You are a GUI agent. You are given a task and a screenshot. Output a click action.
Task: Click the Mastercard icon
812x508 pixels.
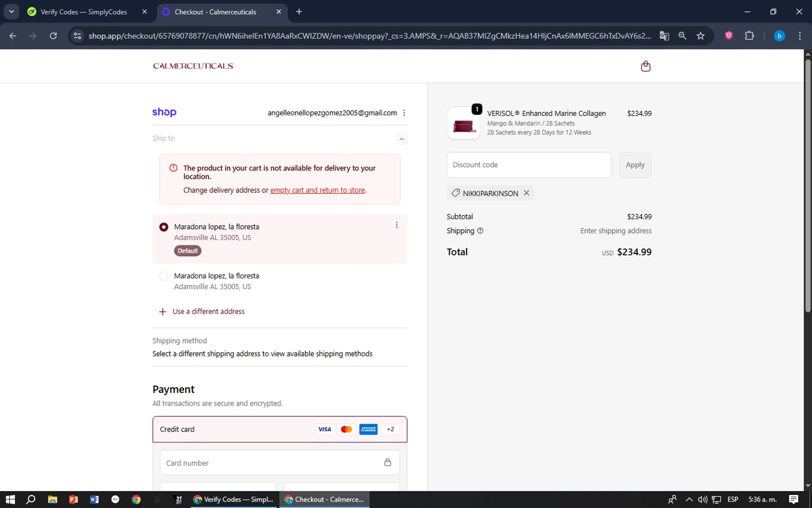point(346,429)
